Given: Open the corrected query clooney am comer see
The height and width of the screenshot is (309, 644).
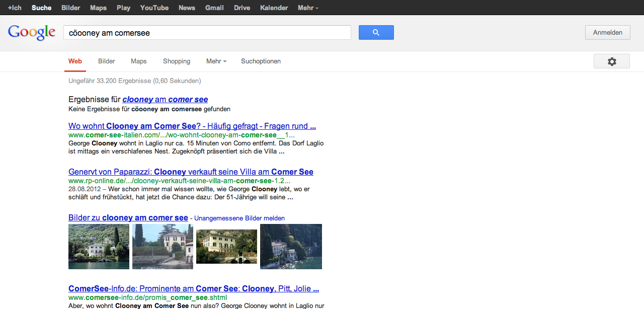Looking at the screenshot, I should coord(165,100).
